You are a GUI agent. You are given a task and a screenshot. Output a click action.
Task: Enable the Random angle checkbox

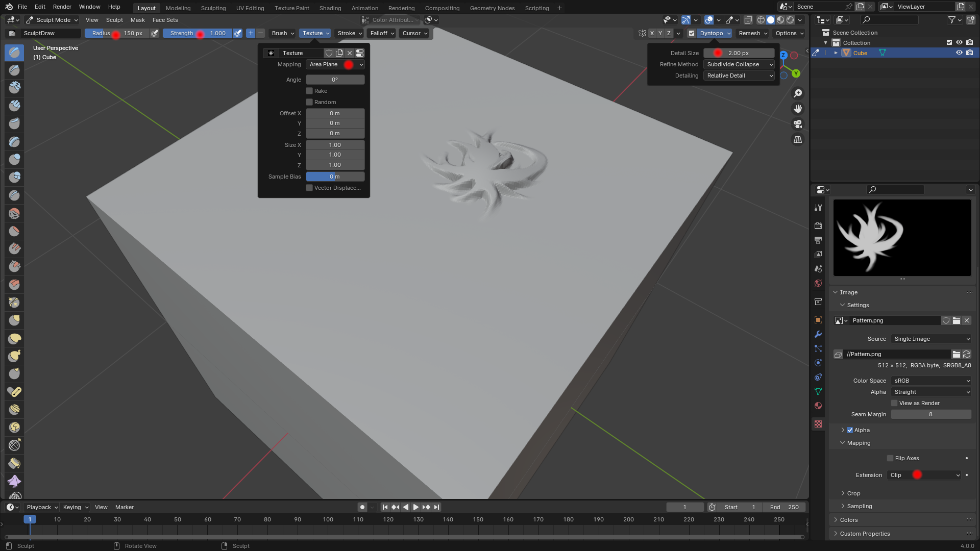pyautogui.click(x=309, y=102)
